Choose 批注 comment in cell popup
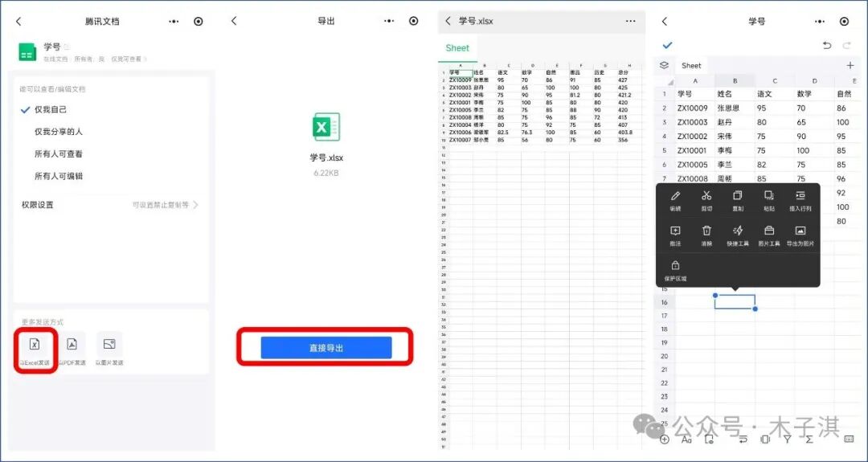Viewport: 868px width, 462px height. [x=675, y=235]
